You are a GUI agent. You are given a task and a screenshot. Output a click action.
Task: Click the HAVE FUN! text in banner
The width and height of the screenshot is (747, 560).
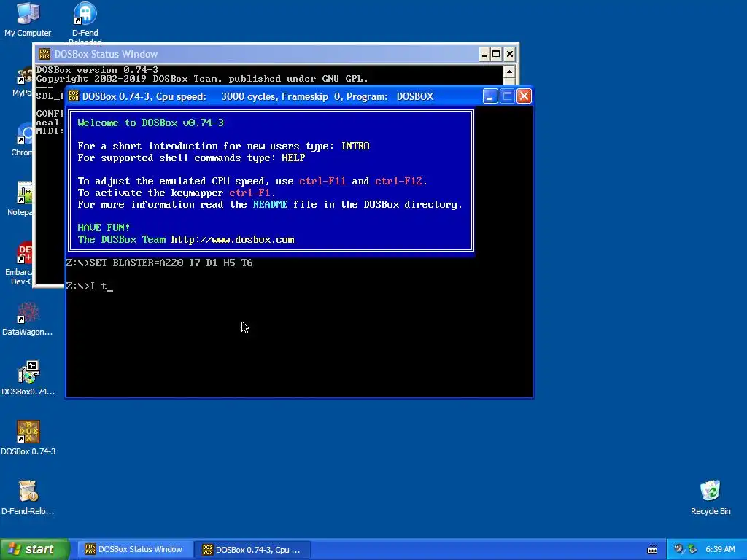104,227
